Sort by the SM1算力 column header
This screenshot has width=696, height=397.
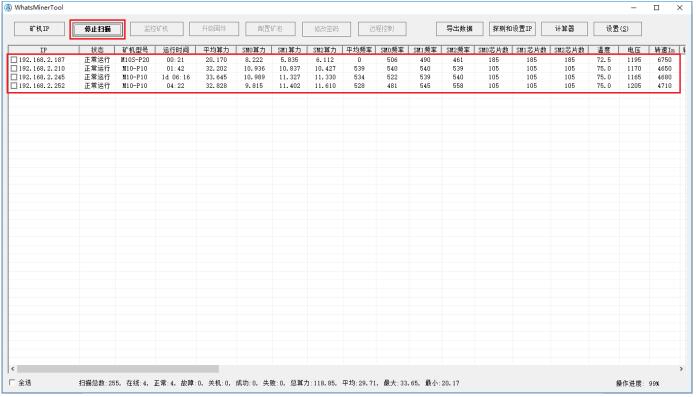coord(289,50)
